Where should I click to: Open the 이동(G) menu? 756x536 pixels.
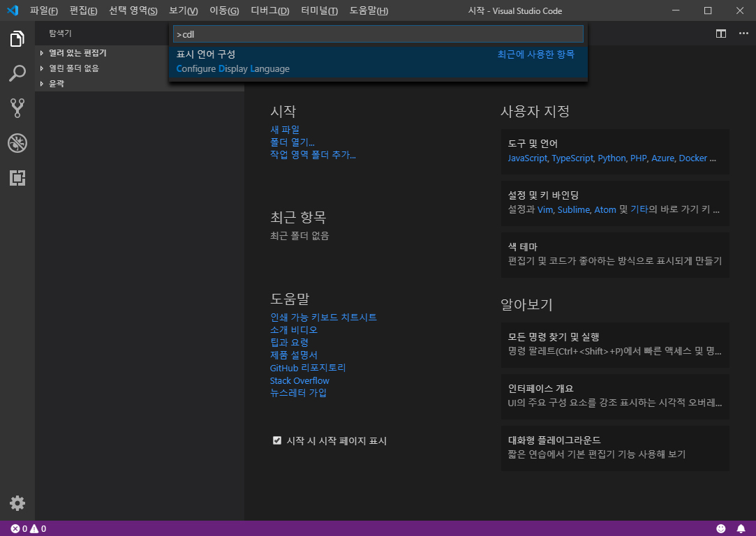[224, 10]
